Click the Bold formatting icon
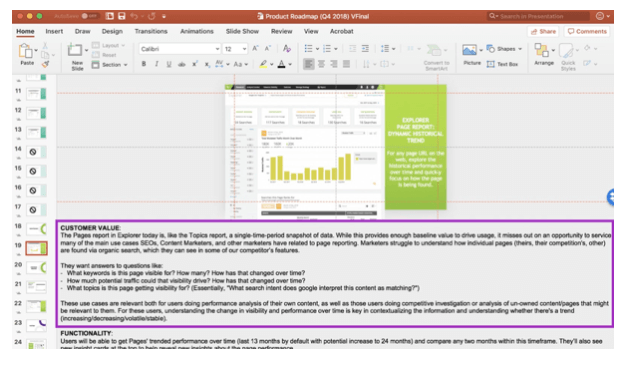Screen dimensions: 621x366 click(144, 64)
